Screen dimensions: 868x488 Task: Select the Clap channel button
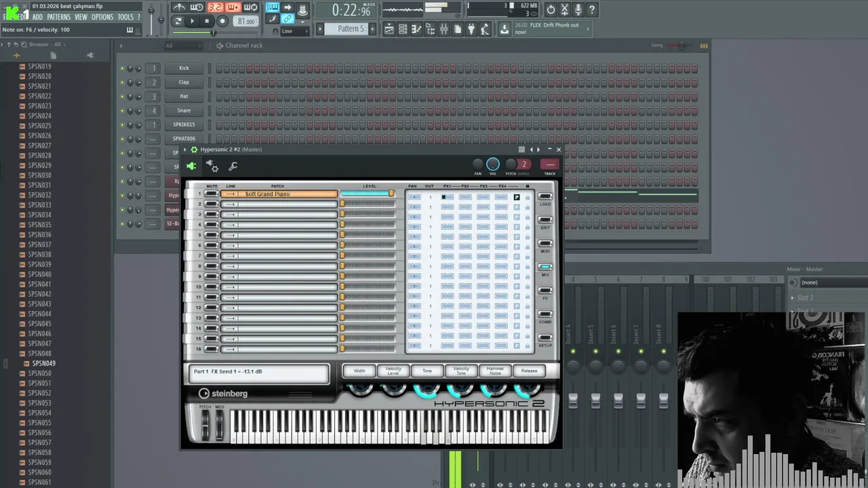(x=184, y=82)
